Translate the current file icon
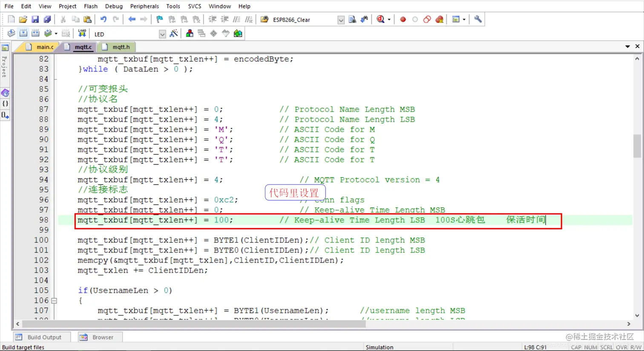Screen dimensions: 644x351 pyautogui.click(x=11, y=34)
